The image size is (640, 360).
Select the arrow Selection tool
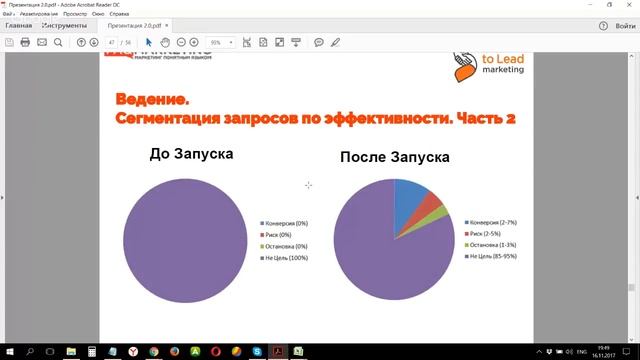(x=149, y=42)
